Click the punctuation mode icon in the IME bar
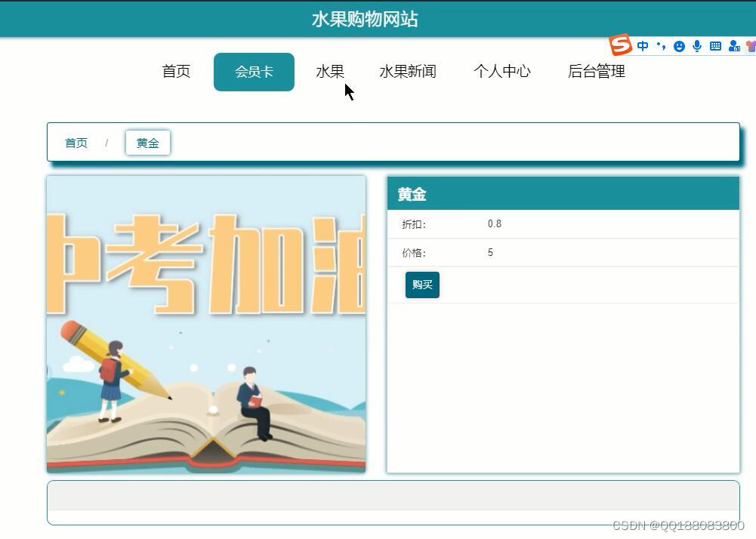 tap(661, 46)
